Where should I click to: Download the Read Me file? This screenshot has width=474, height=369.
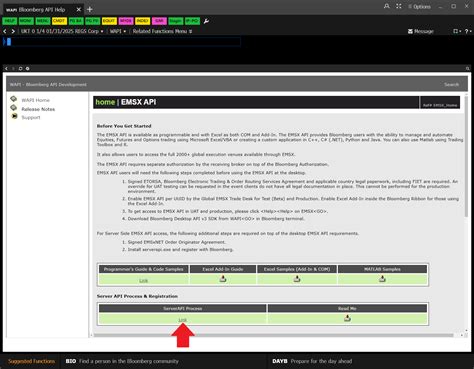[347, 318]
